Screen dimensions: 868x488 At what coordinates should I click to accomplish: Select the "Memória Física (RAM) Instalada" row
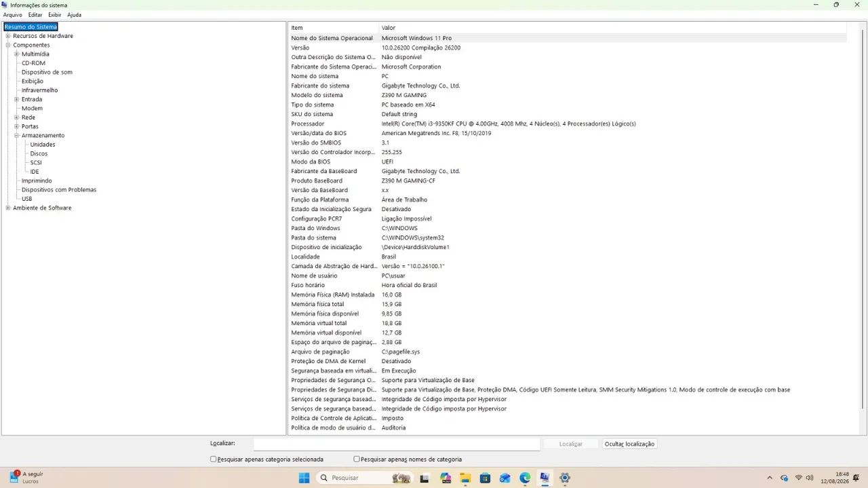tap(568, 295)
